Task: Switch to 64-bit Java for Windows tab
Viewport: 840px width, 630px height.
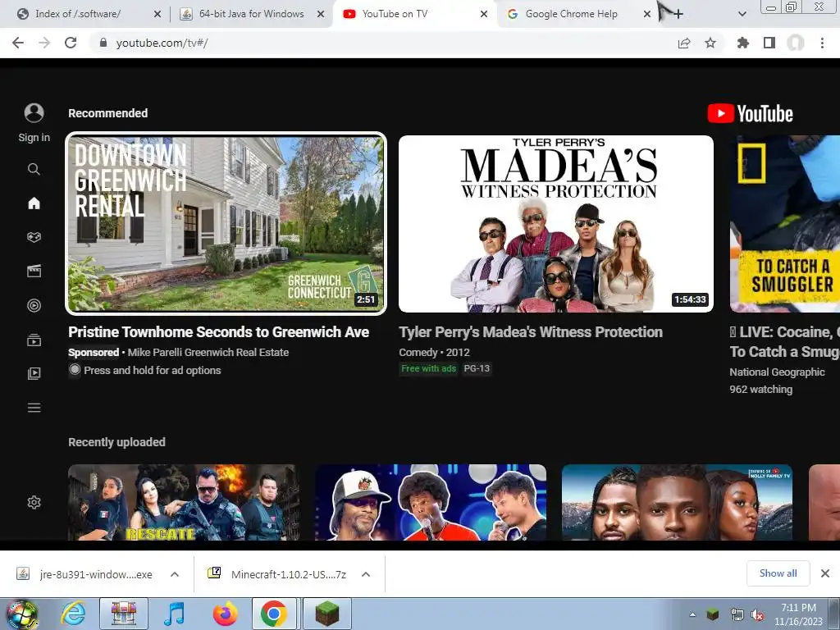Action: coord(251,14)
